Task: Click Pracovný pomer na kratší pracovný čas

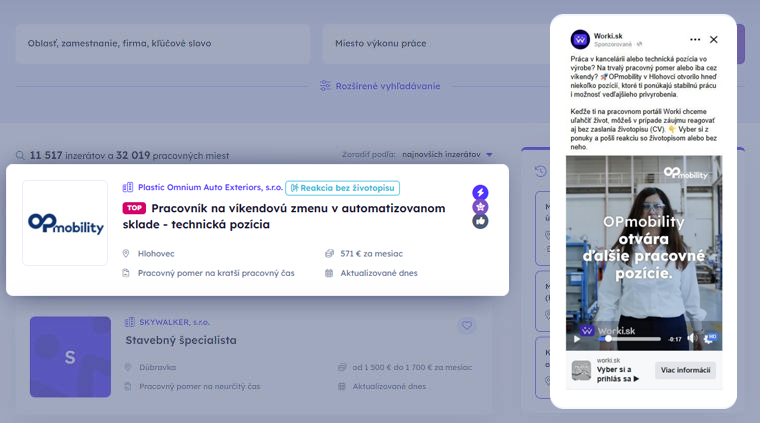Action: click(216, 273)
